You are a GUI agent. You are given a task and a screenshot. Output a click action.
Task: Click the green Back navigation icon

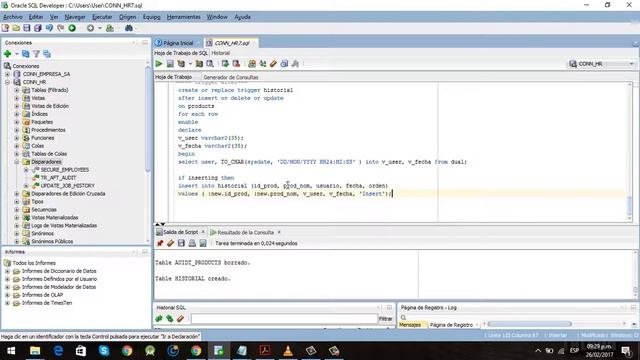point(72,28)
